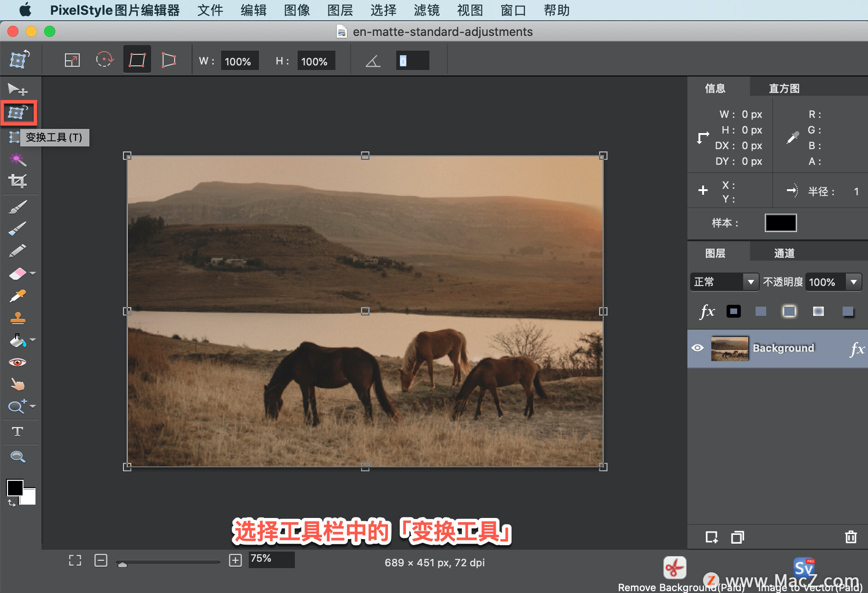Select the Eraser tool
Viewport: 868px width, 593px height.
click(17, 273)
